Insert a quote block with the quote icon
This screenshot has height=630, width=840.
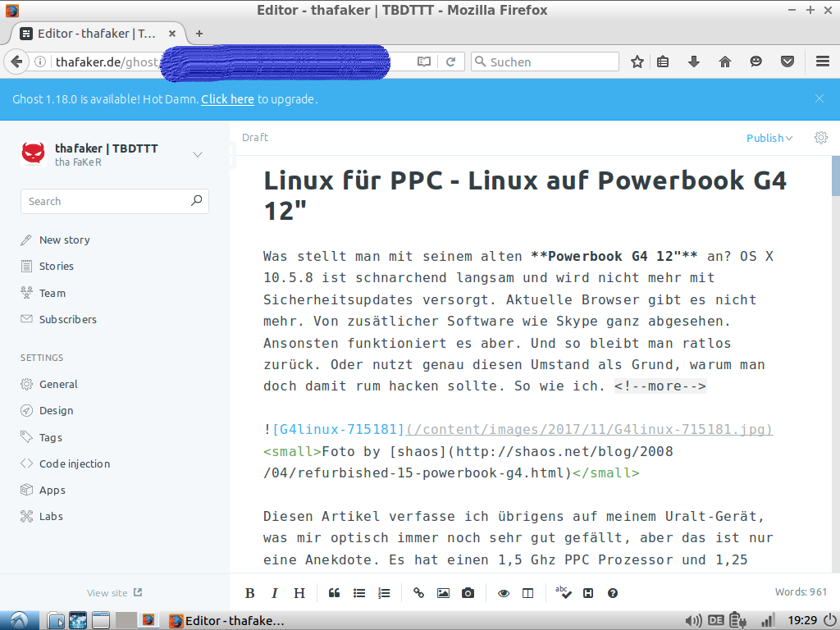(334, 593)
